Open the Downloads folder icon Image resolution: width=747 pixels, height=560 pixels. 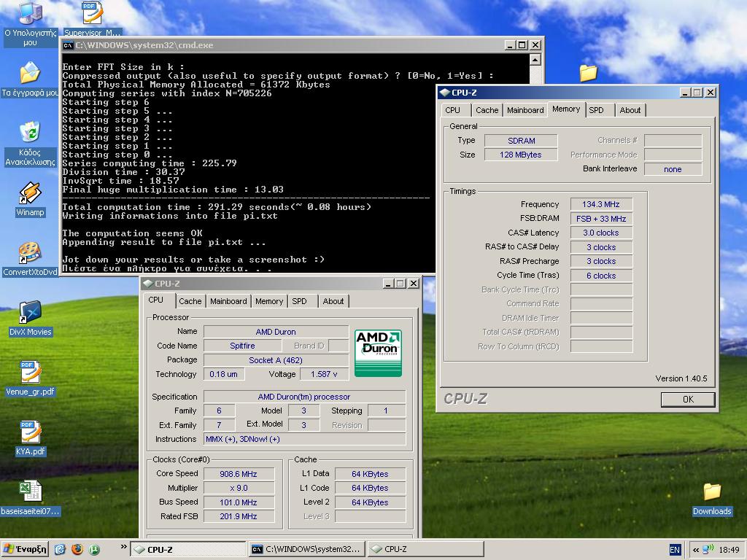pos(712,491)
